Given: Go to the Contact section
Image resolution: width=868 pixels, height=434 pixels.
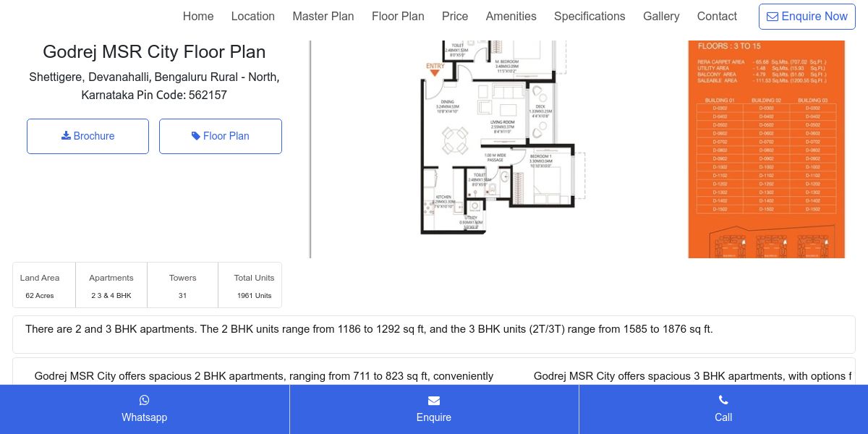Looking at the screenshot, I should [717, 16].
